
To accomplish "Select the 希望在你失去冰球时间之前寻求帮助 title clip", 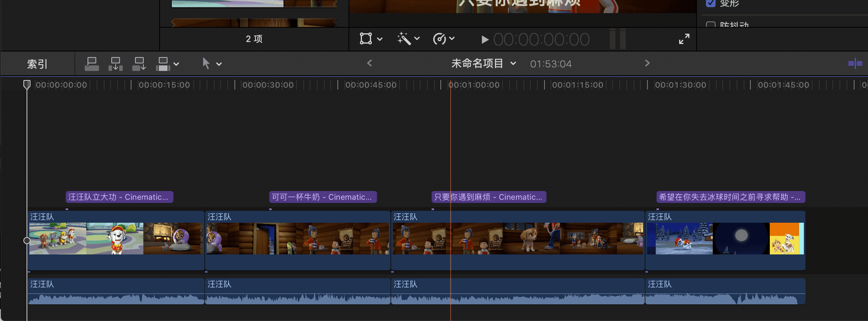I will click(x=731, y=197).
